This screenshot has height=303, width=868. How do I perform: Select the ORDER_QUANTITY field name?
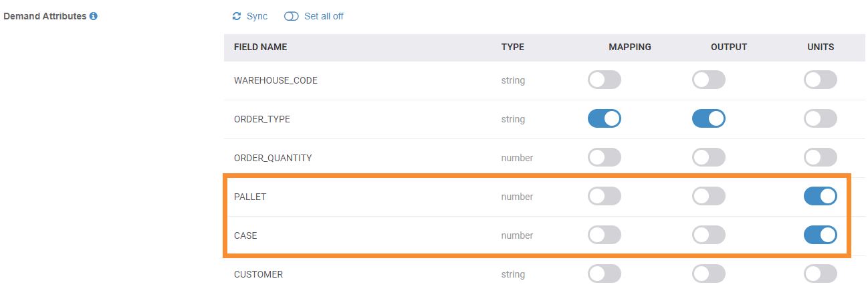(273, 158)
